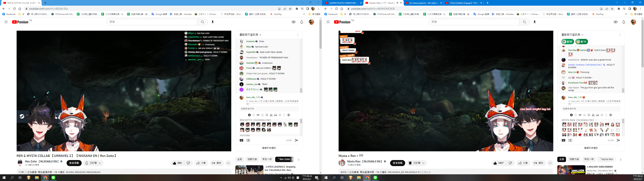The width and height of the screenshot is (644, 181).
Task: Click Chrome icon on left taskbar
Action: click(45, 178)
